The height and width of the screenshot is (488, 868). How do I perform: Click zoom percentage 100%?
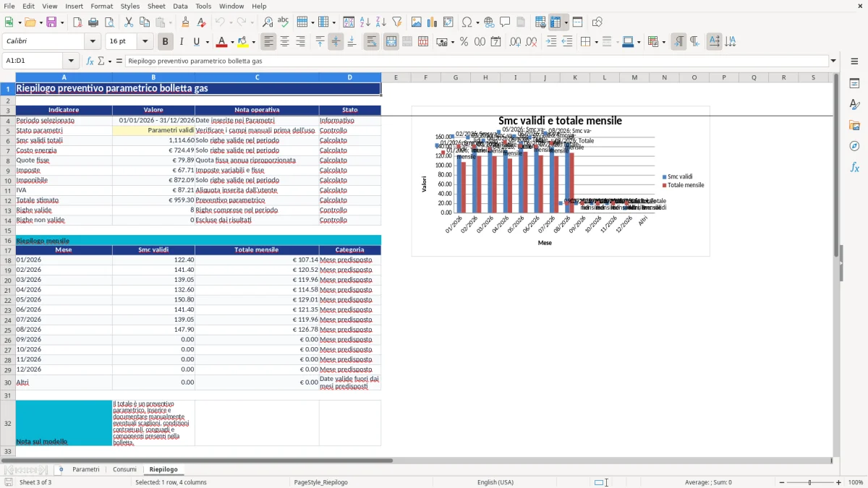coord(856,482)
